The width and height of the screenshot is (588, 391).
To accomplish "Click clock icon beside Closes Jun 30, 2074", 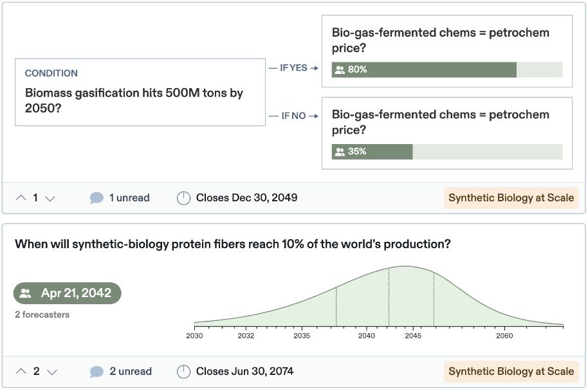I will 183,372.
